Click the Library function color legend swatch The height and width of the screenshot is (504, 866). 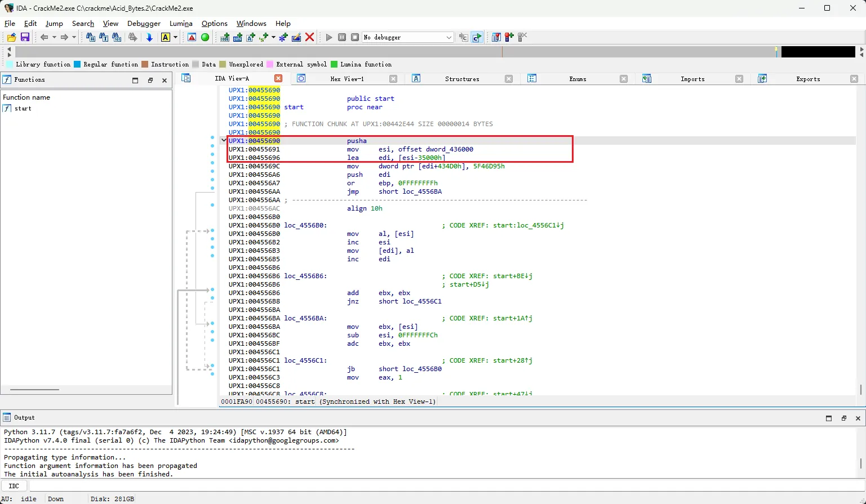coord(10,64)
